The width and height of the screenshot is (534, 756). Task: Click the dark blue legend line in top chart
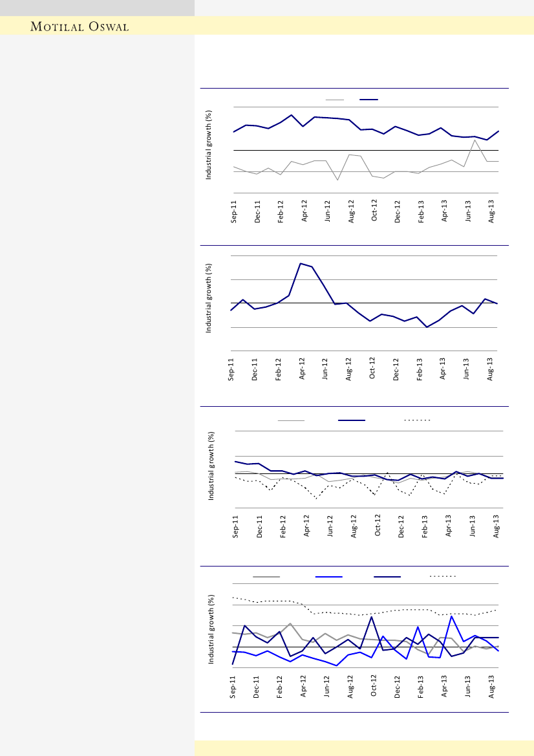[x=368, y=100]
